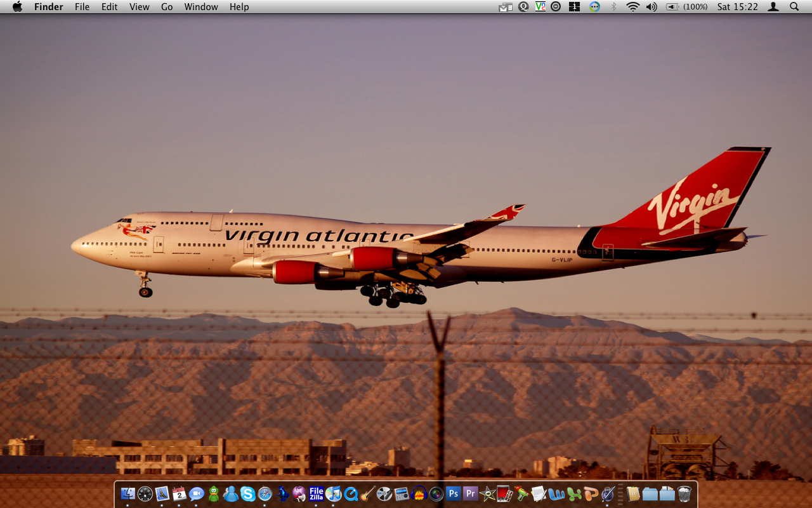Open the Mail app in the Dock
Screen dimensions: 812x508
coord(162,493)
